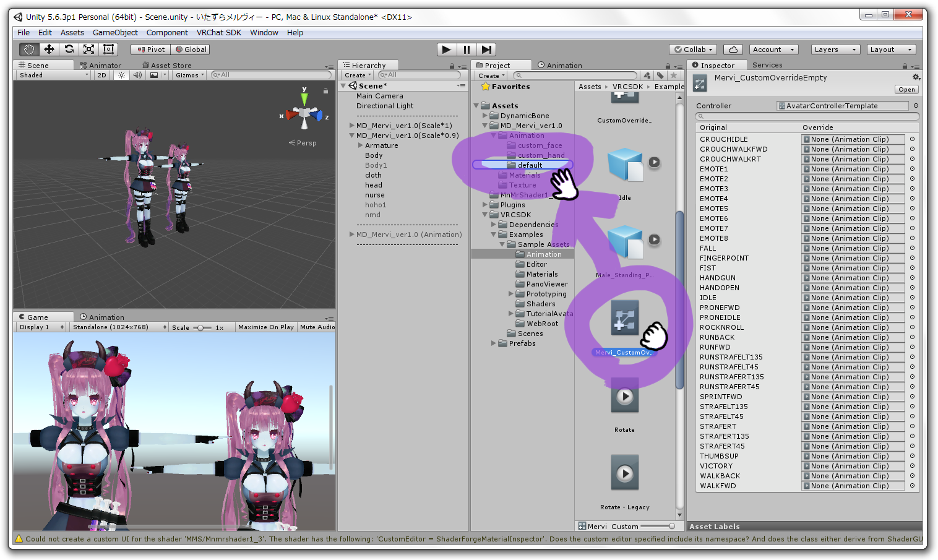Click the Hierarchy Create button

[x=358, y=75]
